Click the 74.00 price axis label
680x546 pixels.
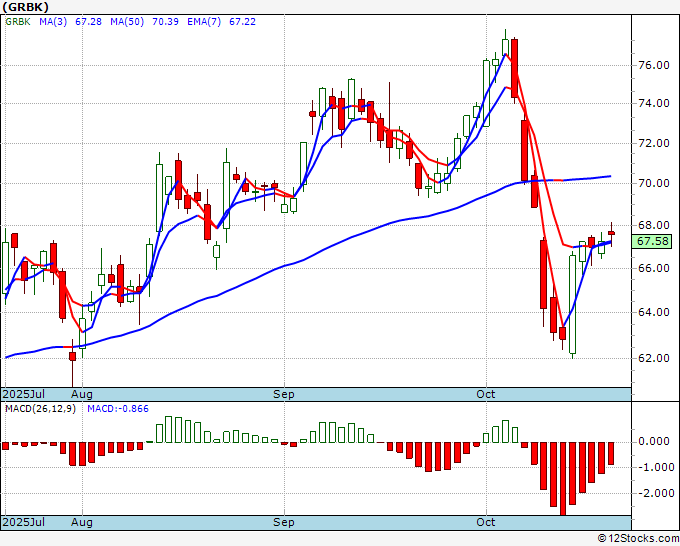(x=654, y=103)
